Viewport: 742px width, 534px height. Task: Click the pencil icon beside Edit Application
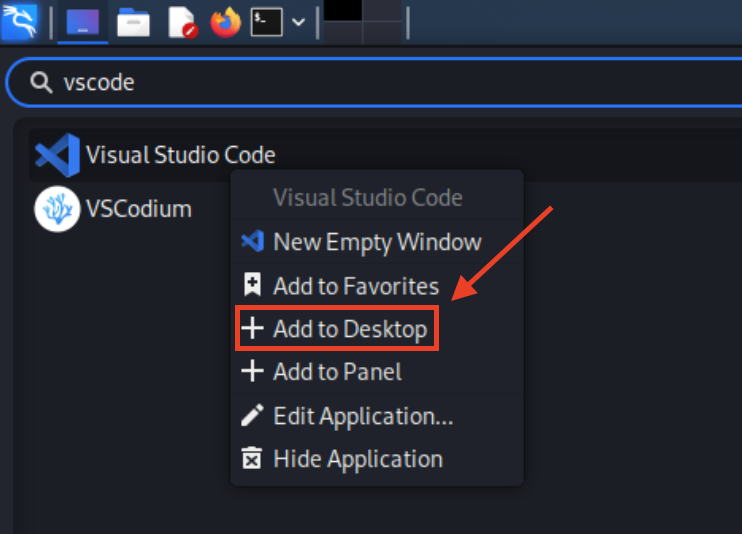pos(252,415)
